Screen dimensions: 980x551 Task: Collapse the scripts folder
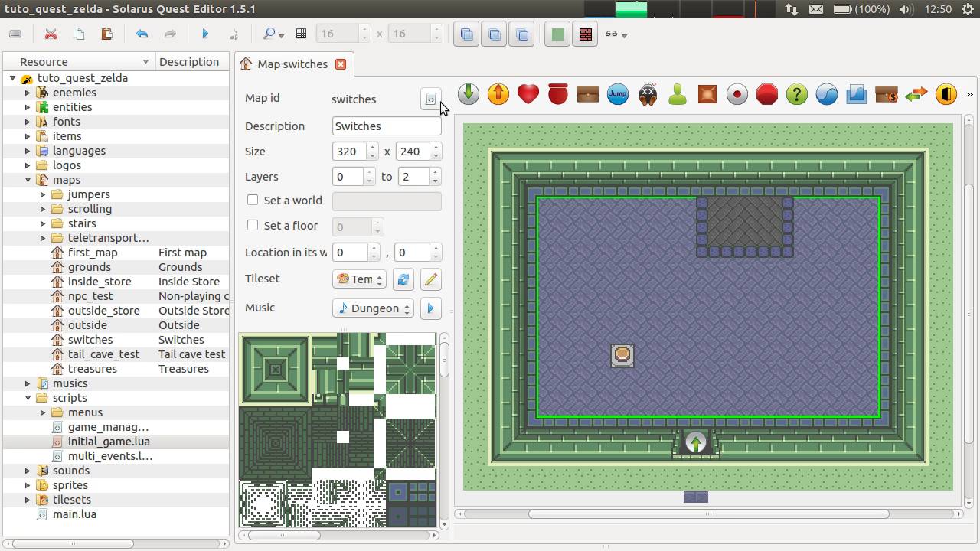[28, 398]
